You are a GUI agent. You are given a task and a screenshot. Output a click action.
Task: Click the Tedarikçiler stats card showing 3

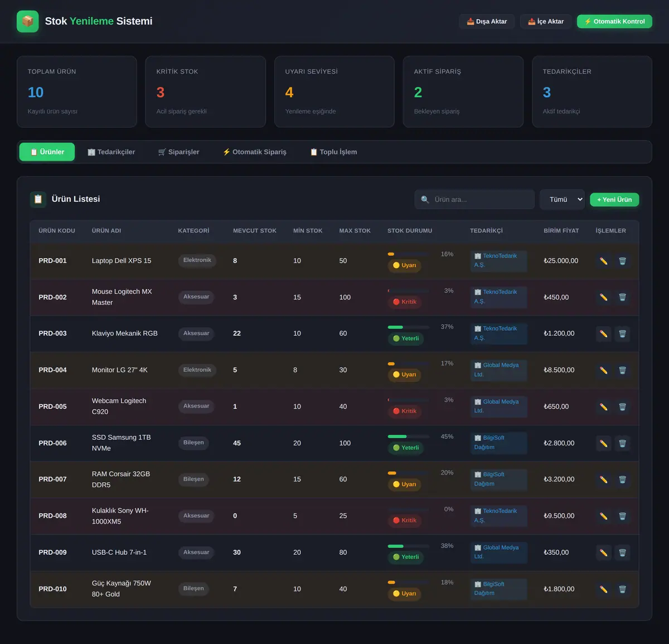(592, 91)
